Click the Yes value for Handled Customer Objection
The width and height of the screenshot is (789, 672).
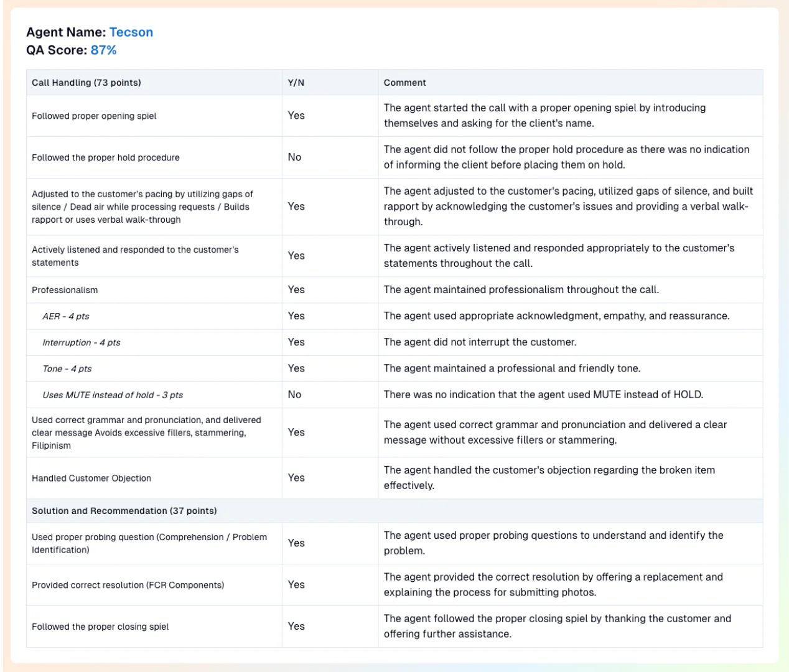click(x=296, y=478)
